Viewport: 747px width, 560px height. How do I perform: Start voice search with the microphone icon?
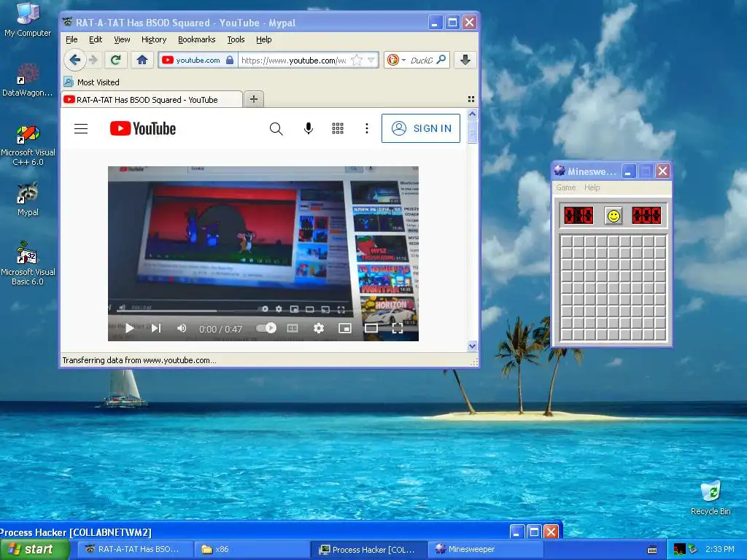pyautogui.click(x=309, y=128)
